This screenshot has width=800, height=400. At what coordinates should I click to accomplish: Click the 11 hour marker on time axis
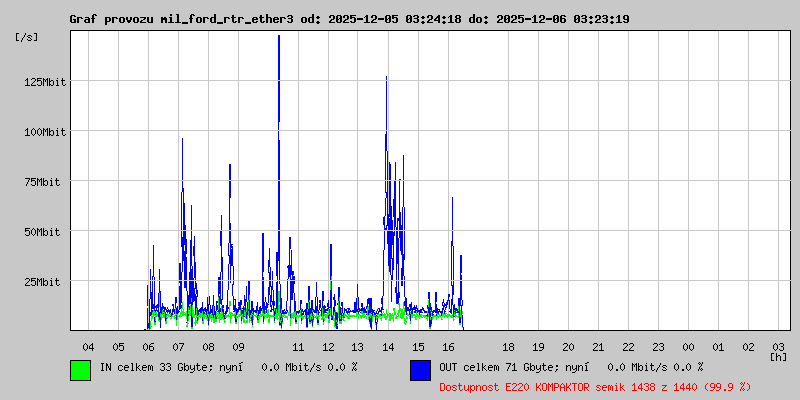pos(299,346)
